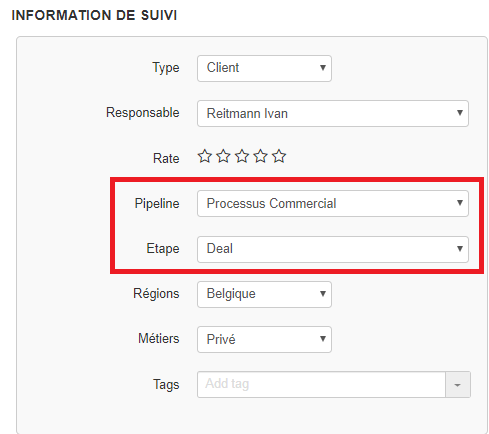Open the Pipeline dropdown showing Processus Commercial
489x434 pixels.
point(333,203)
